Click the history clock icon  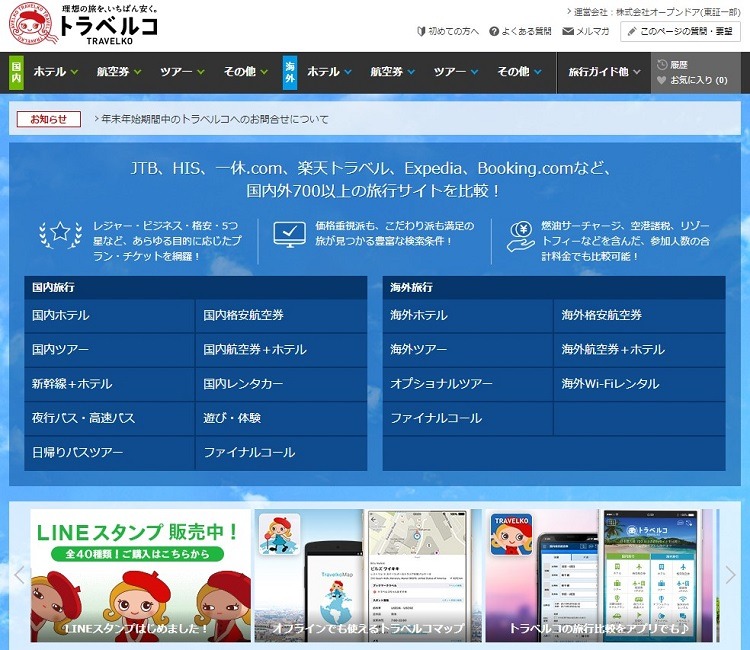(662, 65)
